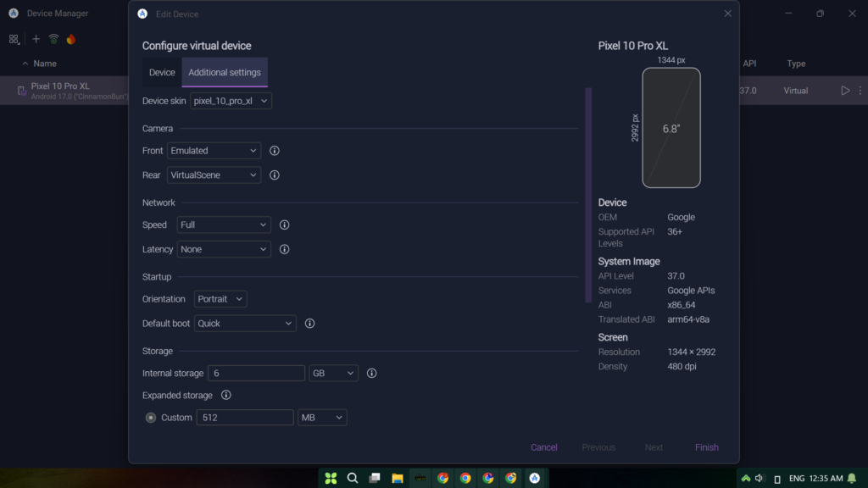Click "arm64-v8a" Translated ABI value
The width and height of the screenshot is (868, 488).
[x=688, y=319]
